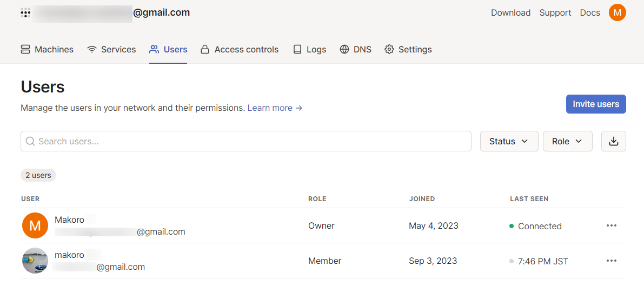Open the more options menu for the Owner user
The image size is (644, 286).
(611, 226)
